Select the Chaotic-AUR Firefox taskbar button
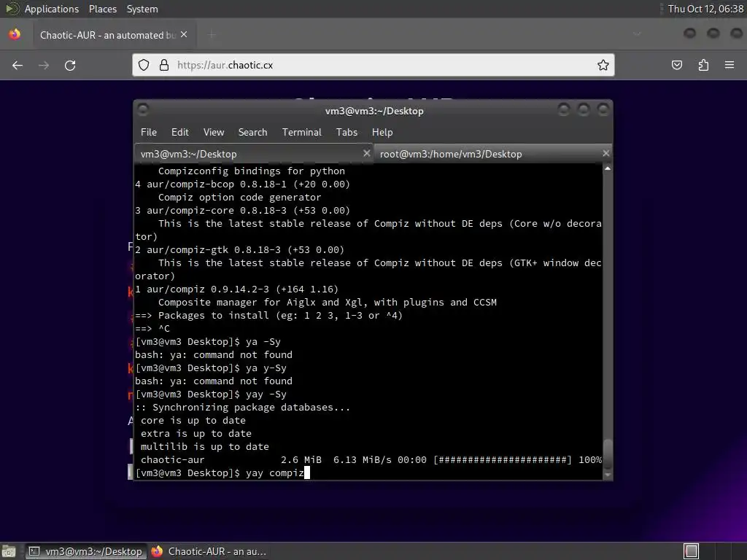 point(209,551)
